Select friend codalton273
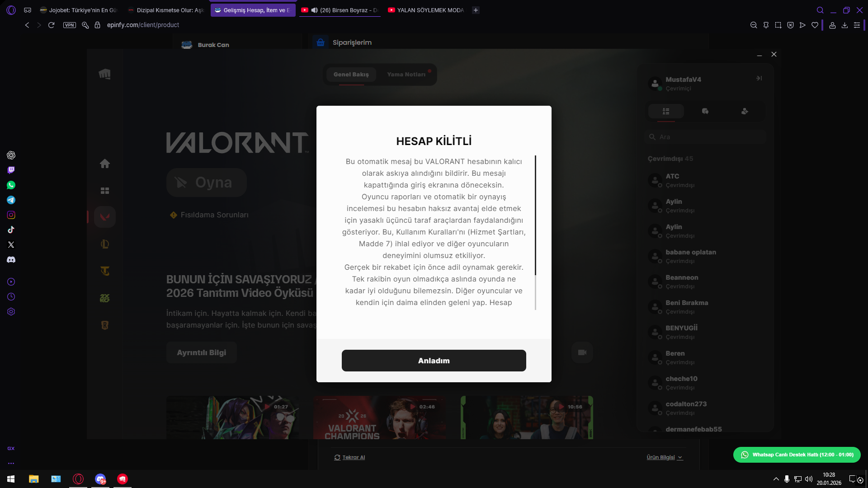Image resolution: width=868 pixels, height=488 pixels. click(x=705, y=408)
